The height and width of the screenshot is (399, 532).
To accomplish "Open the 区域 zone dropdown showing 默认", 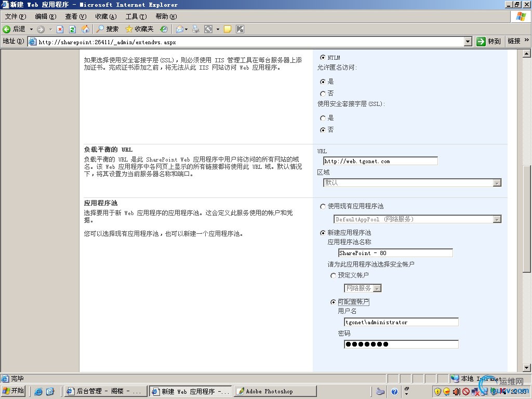I will pyautogui.click(x=497, y=183).
